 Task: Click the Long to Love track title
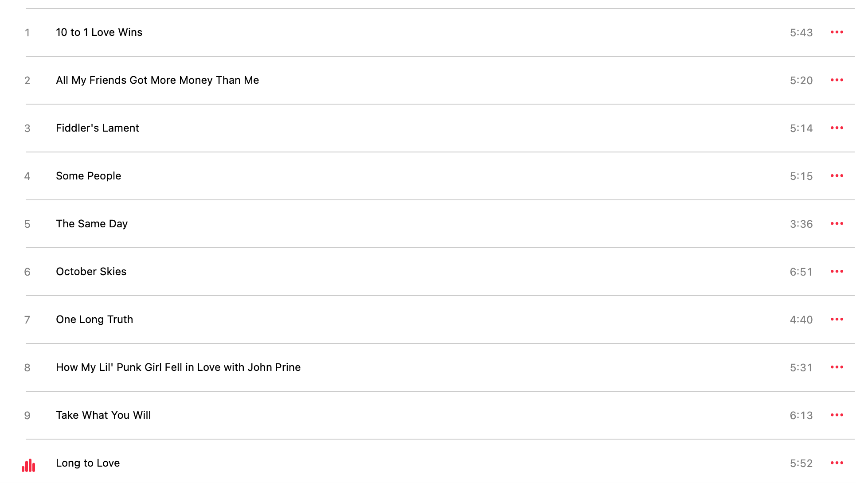pyautogui.click(x=88, y=463)
